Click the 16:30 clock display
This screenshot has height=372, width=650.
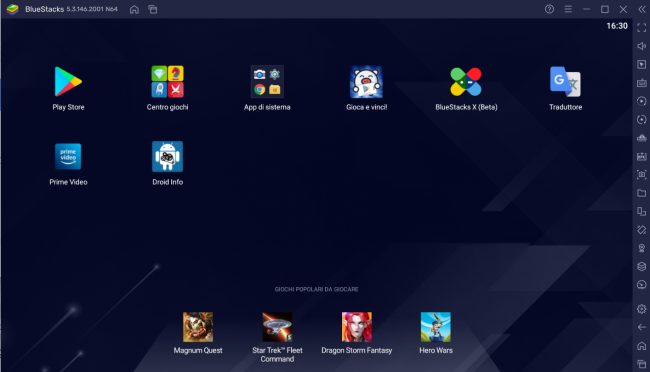coord(617,26)
